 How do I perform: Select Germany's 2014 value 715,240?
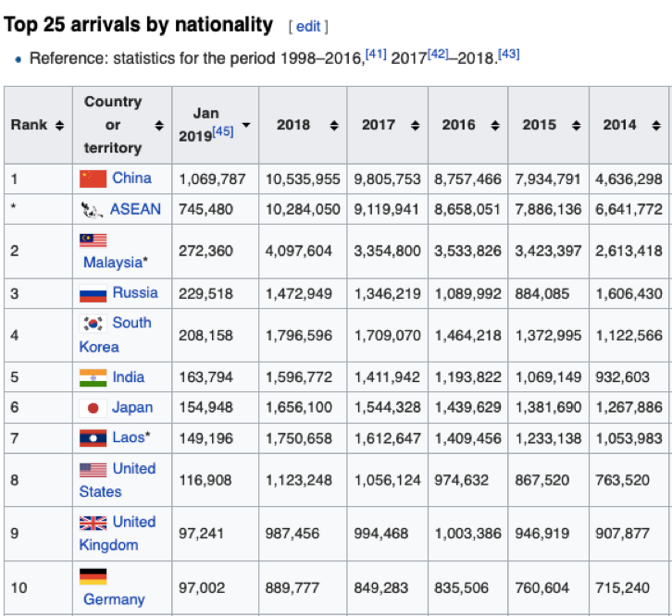622,588
